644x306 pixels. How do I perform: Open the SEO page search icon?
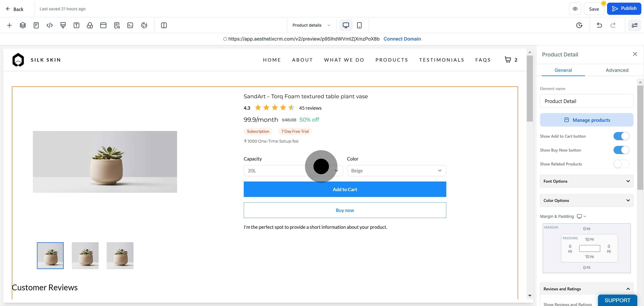[x=117, y=25]
